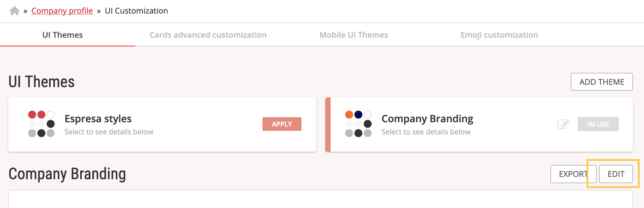Screen dimensions: 644x208
Task: Go to home via house icon
Action: [x=14, y=11]
